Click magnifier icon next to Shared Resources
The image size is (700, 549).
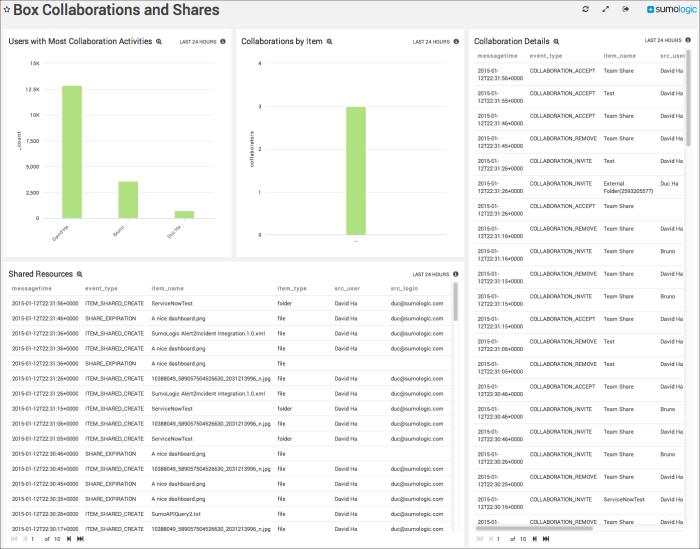[79, 274]
